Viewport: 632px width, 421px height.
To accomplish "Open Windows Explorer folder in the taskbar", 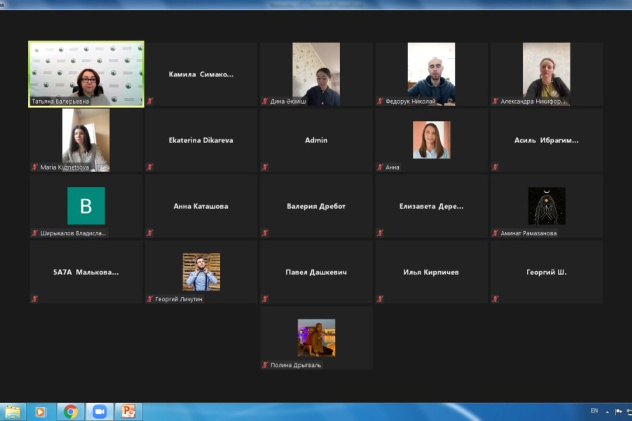I will point(13,411).
